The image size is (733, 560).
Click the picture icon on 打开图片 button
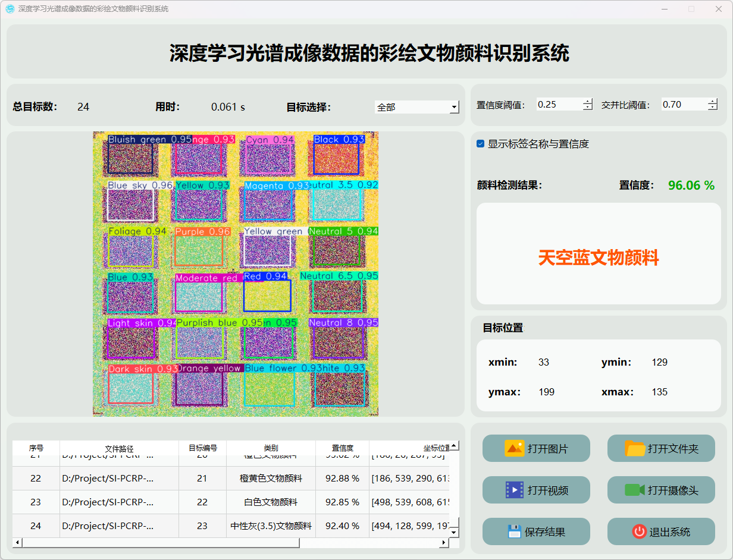pyautogui.click(x=514, y=448)
